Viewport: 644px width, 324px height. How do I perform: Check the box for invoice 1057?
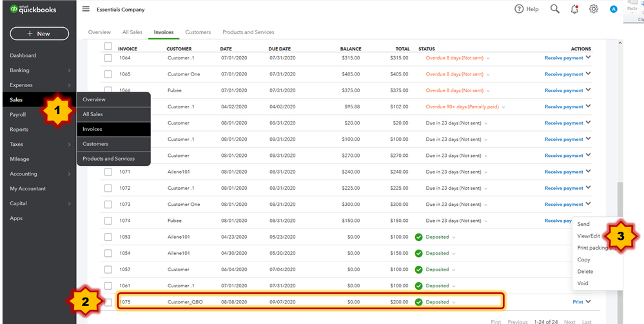point(108,269)
